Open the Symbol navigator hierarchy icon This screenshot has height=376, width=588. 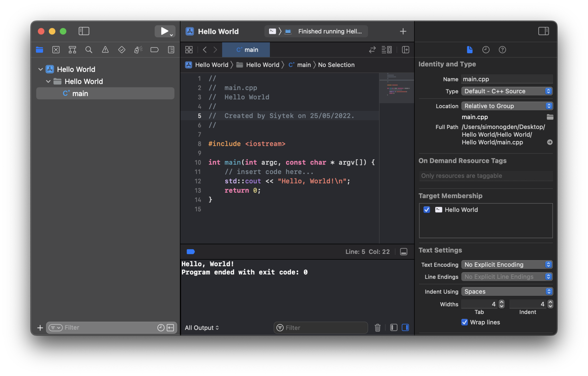click(x=72, y=49)
